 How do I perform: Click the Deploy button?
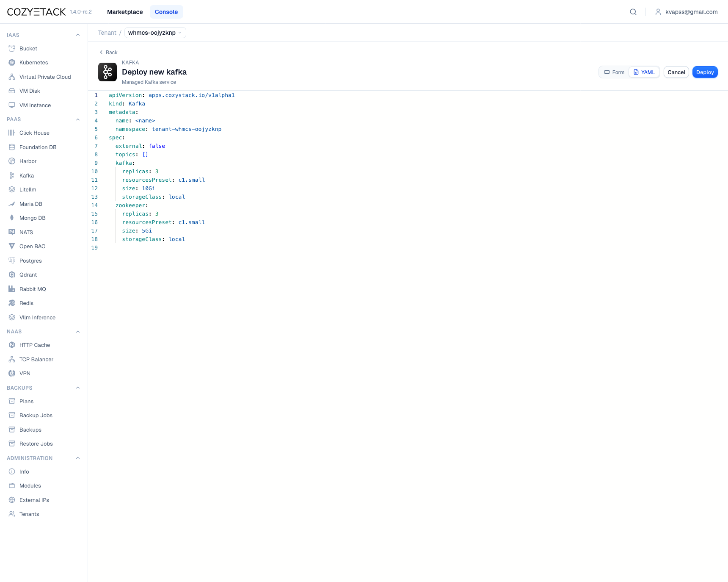click(705, 72)
